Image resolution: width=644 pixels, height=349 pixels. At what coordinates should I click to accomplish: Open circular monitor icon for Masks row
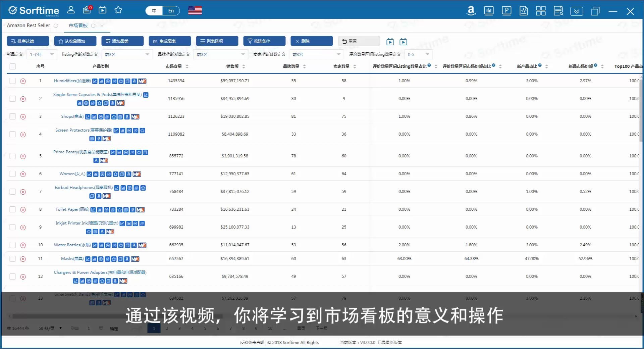pyautogui.click(x=101, y=259)
